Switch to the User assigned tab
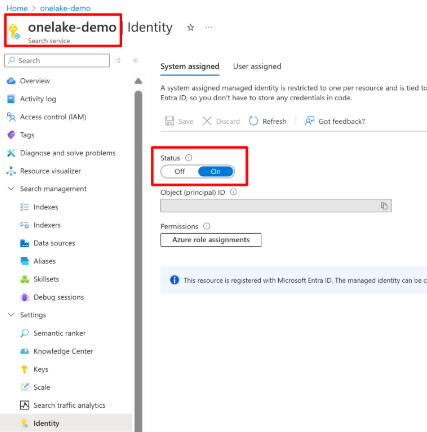Screen dimensions: 427x432 point(257,66)
